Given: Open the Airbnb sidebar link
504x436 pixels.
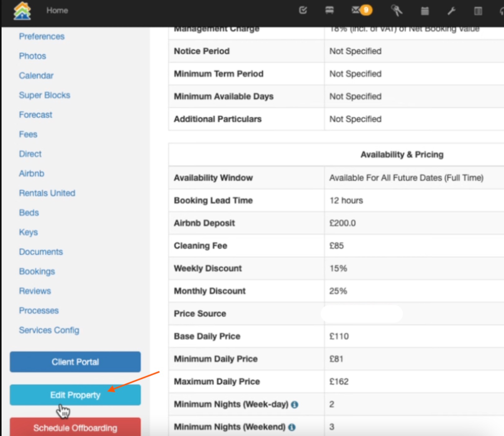Looking at the screenshot, I should point(31,174).
